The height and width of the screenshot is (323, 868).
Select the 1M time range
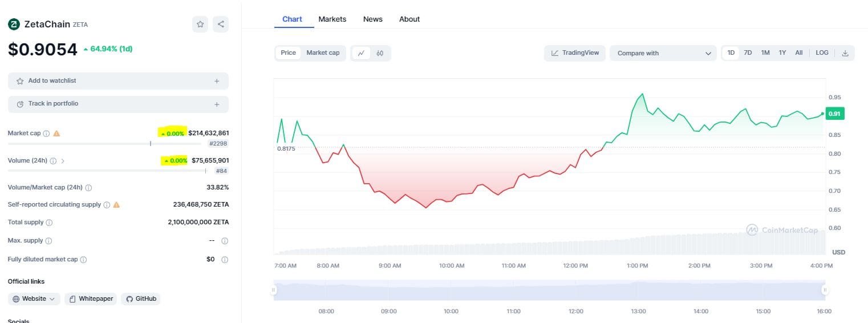coord(765,53)
